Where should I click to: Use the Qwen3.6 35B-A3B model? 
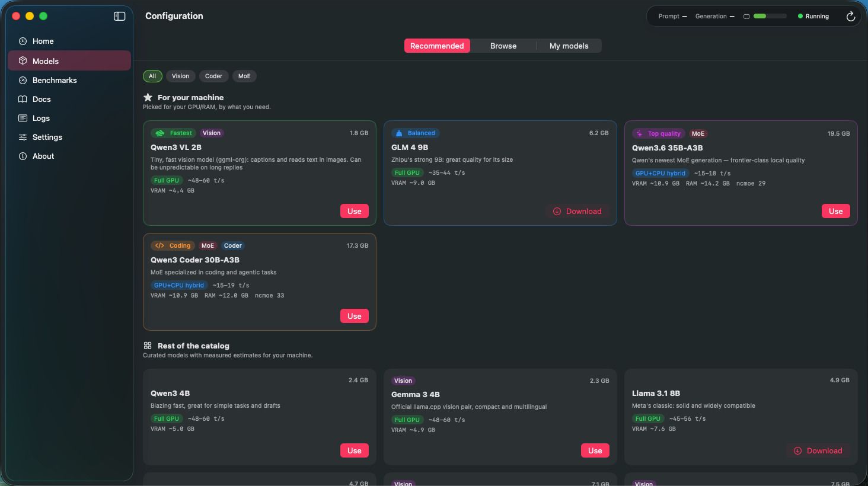(x=836, y=212)
